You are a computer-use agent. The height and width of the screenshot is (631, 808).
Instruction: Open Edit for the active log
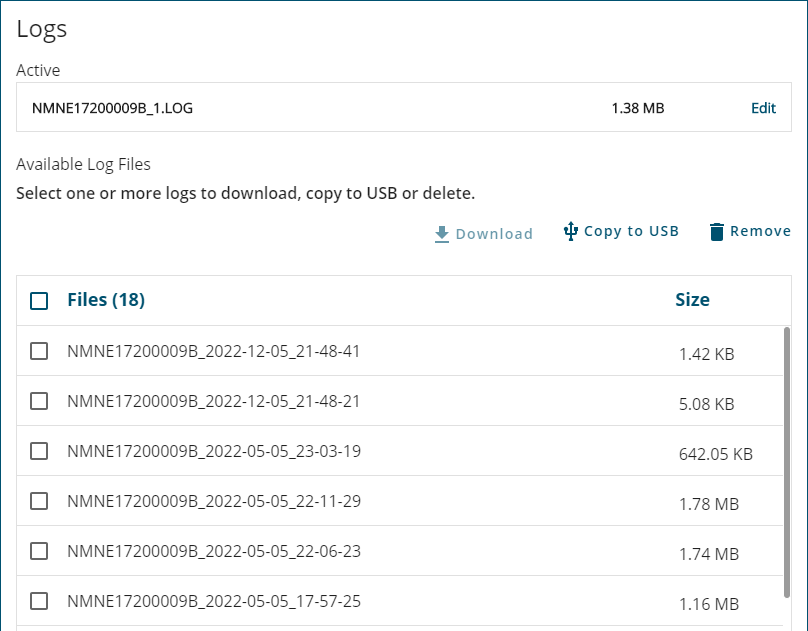[763, 108]
